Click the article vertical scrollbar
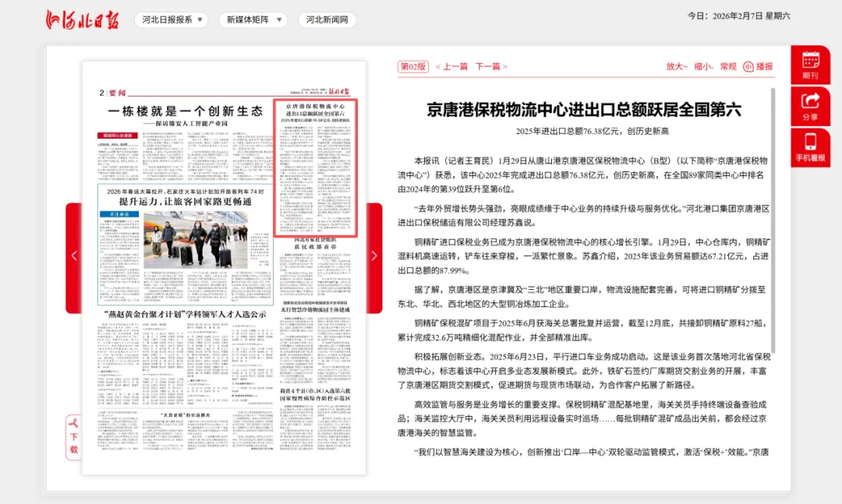 pos(773,220)
